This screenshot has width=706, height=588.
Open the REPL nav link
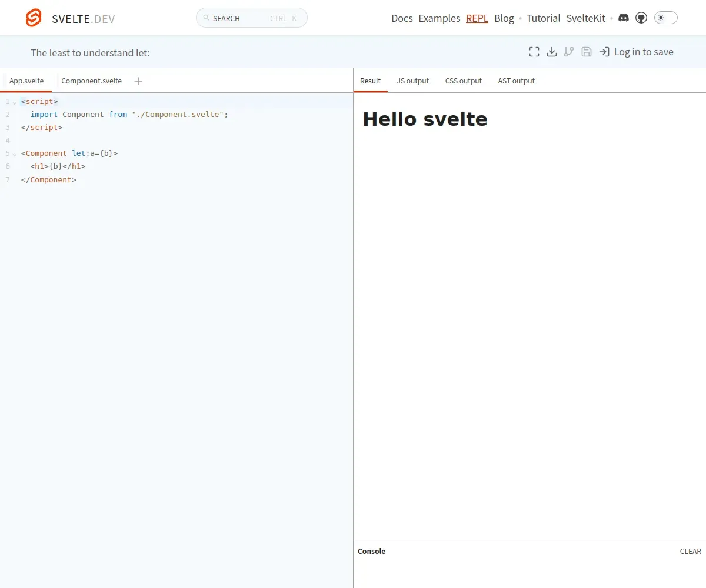point(477,18)
